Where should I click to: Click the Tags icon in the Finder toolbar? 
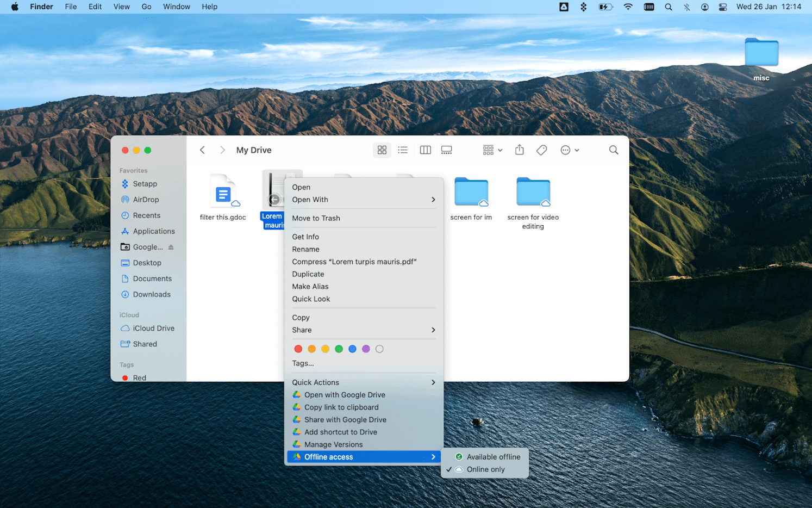[541, 150]
